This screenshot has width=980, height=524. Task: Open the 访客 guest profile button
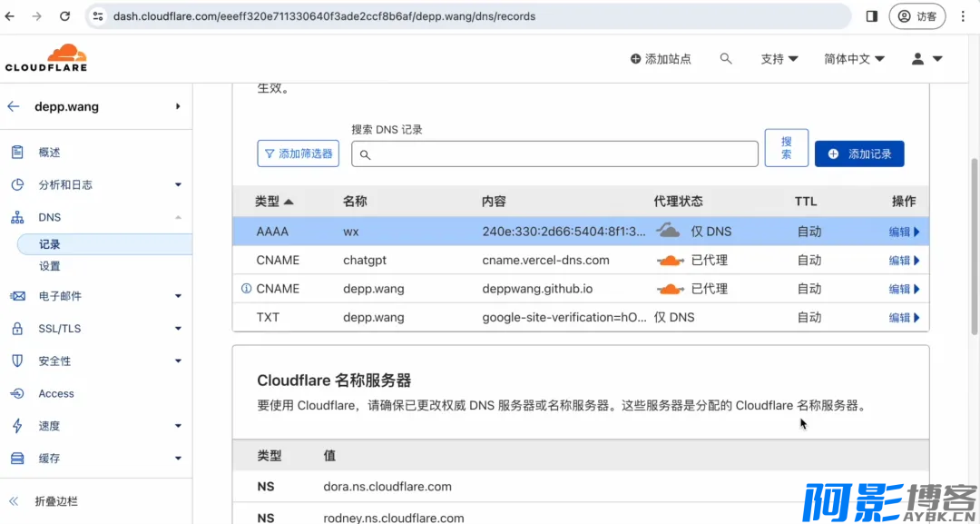click(x=916, y=16)
